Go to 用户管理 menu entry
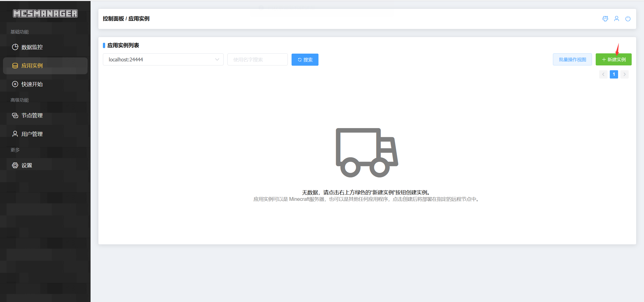Viewport: 644px width, 302px height. pos(32,134)
